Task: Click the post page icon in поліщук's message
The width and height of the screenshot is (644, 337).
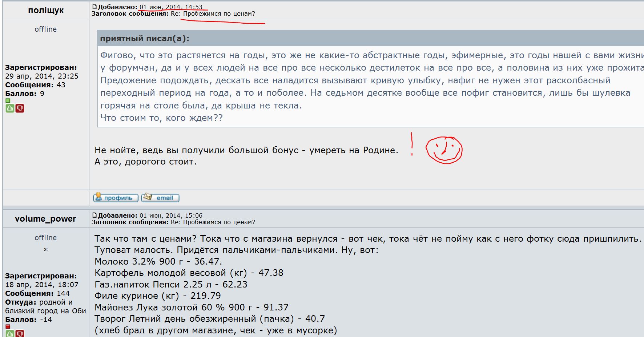Action: click(94, 7)
